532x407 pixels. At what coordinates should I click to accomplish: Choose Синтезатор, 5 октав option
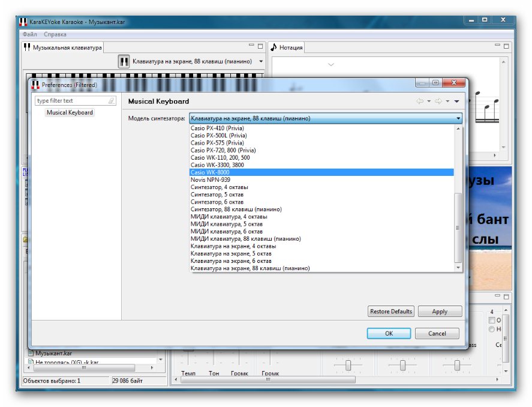point(321,195)
